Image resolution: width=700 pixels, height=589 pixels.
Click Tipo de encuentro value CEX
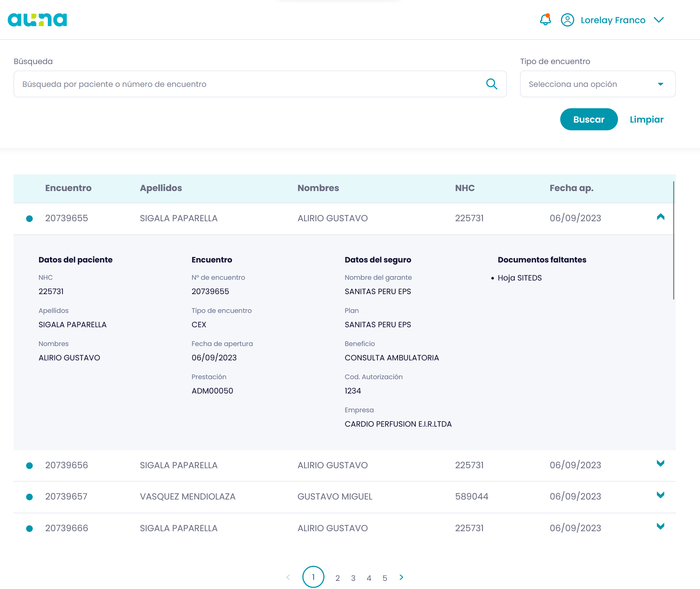199,325
